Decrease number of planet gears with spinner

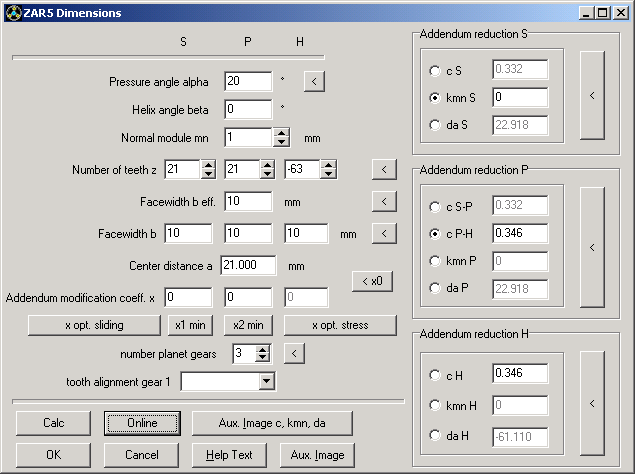pos(263,357)
